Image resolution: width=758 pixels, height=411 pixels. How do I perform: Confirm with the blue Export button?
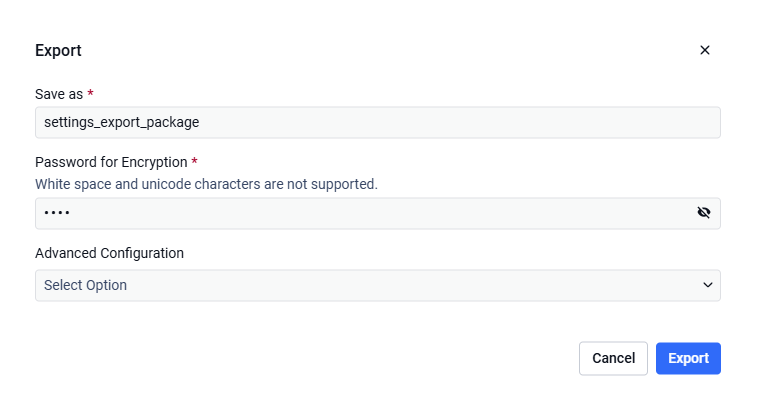[x=688, y=358]
